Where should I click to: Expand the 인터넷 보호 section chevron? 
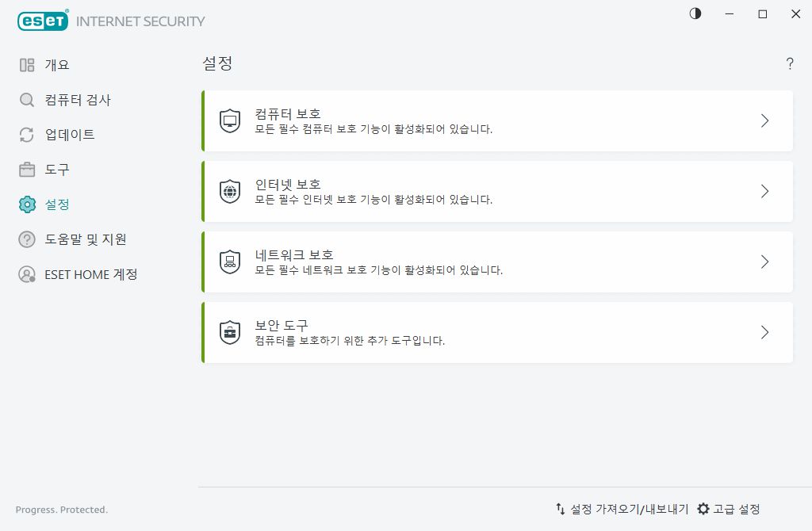coord(764,191)
